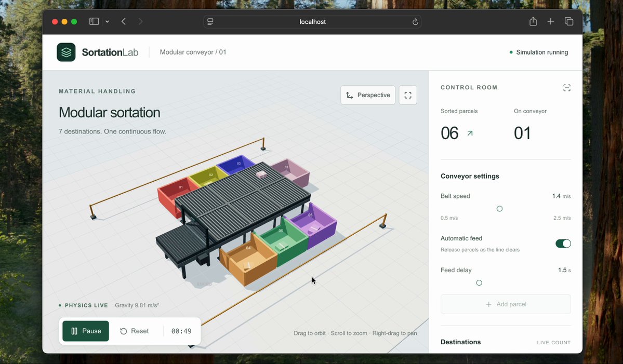Adjust the Feed delay slider handle
623x364 pixels.
[x=479, y=282]
